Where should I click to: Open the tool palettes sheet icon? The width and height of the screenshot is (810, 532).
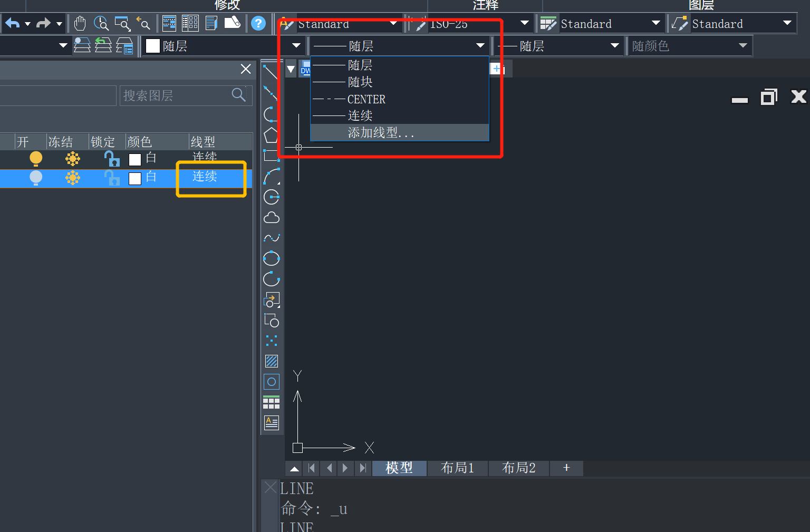coord(211,23)
